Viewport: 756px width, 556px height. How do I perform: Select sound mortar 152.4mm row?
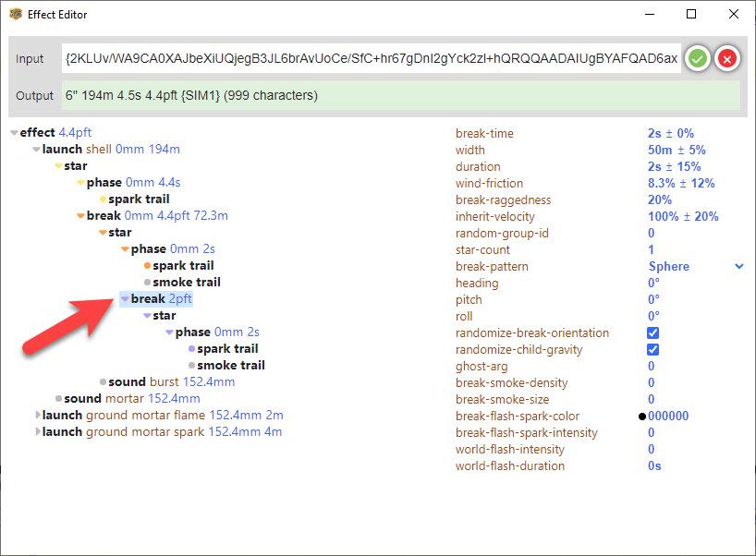(x=131, y=399)
